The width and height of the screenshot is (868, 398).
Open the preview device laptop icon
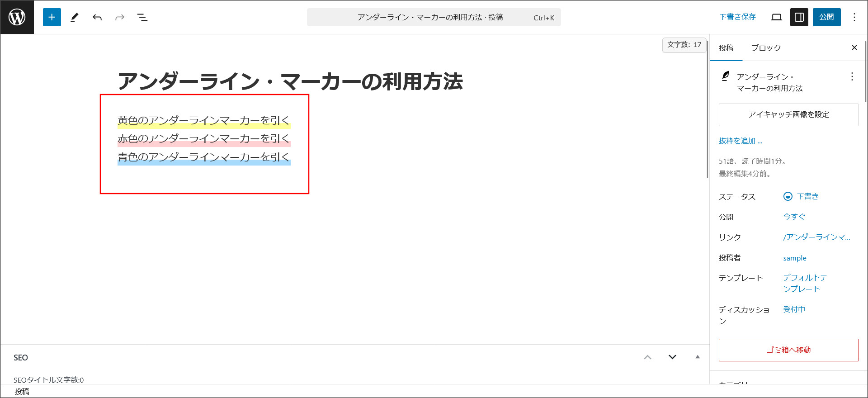(777, 17)
